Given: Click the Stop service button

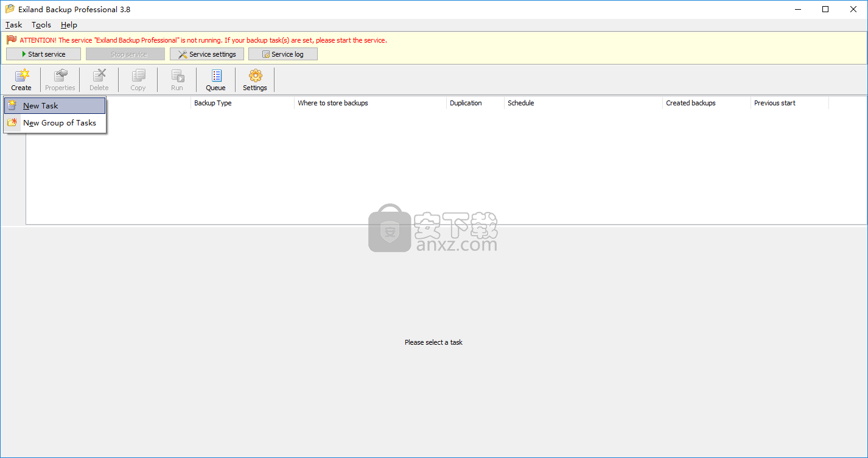Looking at the screenshot, I should [125, 54].
